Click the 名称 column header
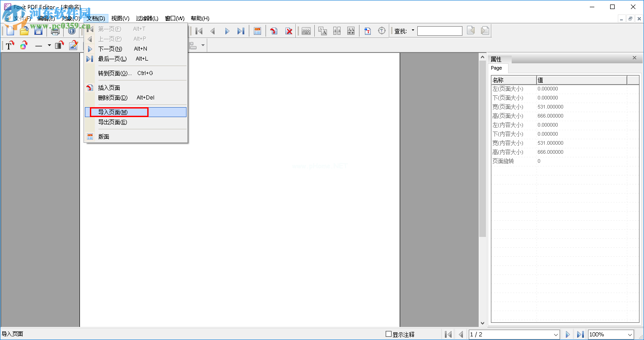This screenshot has width=644, height=340. click(514, 80)
